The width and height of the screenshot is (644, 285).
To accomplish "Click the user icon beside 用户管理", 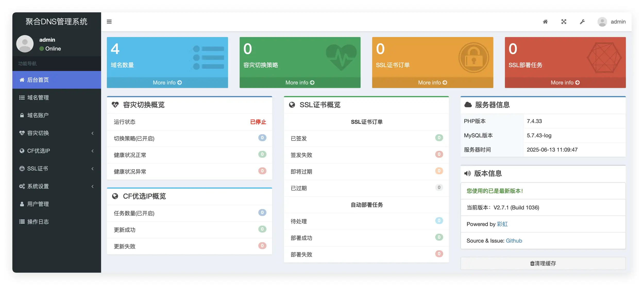I will tap(22, 204).
